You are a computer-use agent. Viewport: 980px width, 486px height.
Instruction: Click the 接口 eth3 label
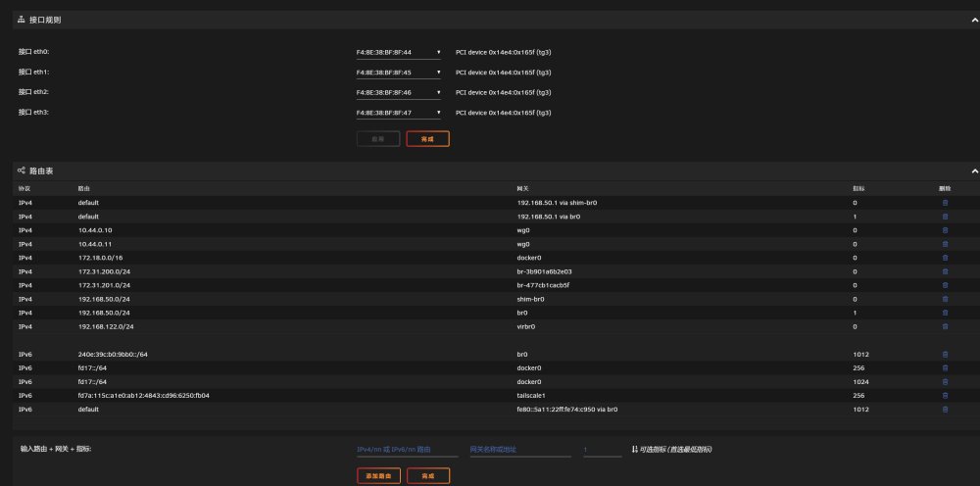tap(33, 112)
